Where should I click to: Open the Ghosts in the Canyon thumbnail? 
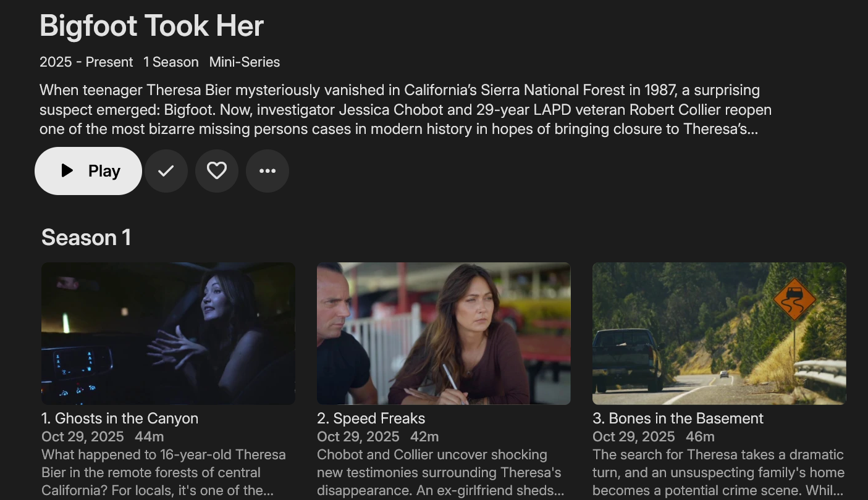(168, 333)
